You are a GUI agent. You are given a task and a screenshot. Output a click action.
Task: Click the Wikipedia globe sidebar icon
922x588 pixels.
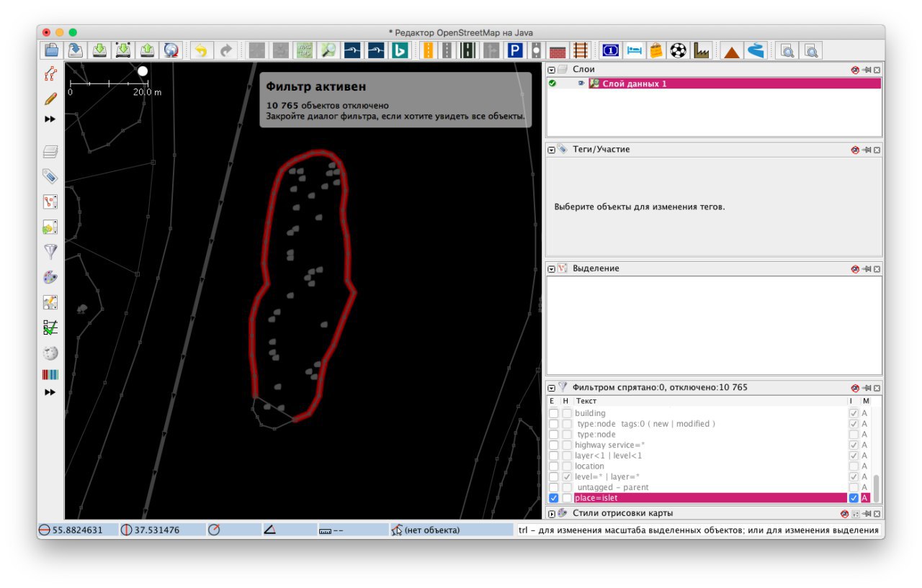[50, 353]
